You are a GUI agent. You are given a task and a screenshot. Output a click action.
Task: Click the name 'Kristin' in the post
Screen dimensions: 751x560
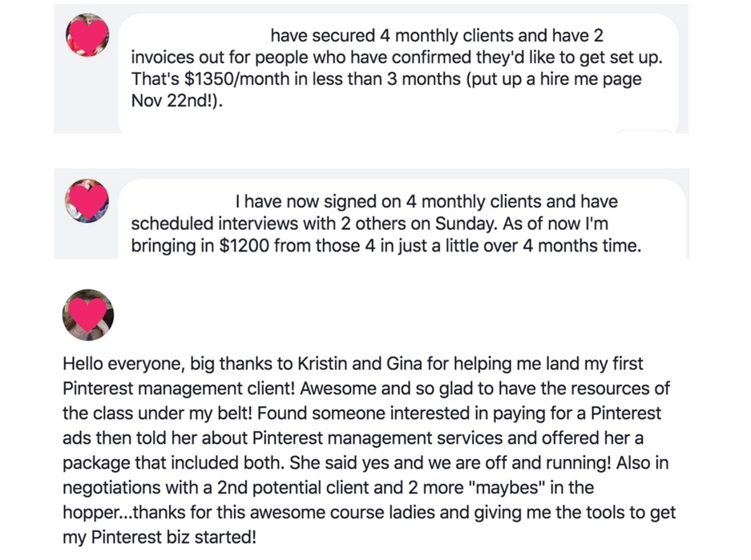pos(322,364)
